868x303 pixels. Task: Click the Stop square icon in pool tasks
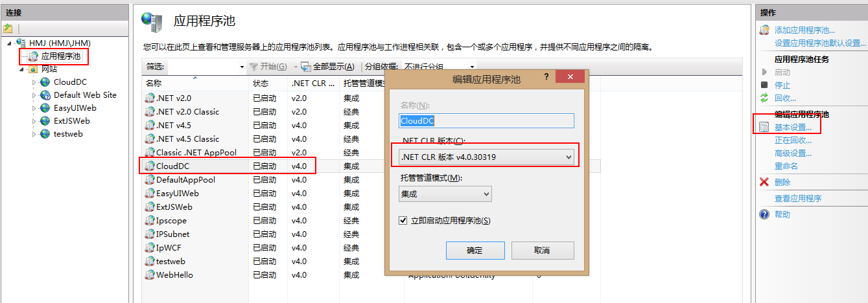tap(764, 85)
